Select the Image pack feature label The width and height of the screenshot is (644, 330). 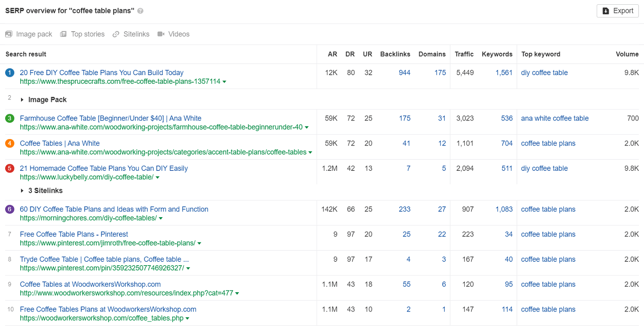pyautogui.click(x=34, y=34)
